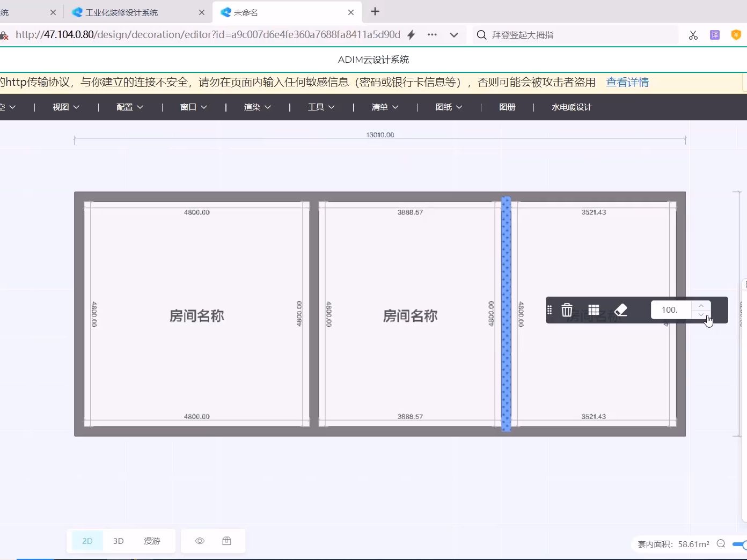The width and height of the screenshot is (747, 560).
Task: Click the ADIM云设计系统 page title
Action: click(x=373, y=60)
